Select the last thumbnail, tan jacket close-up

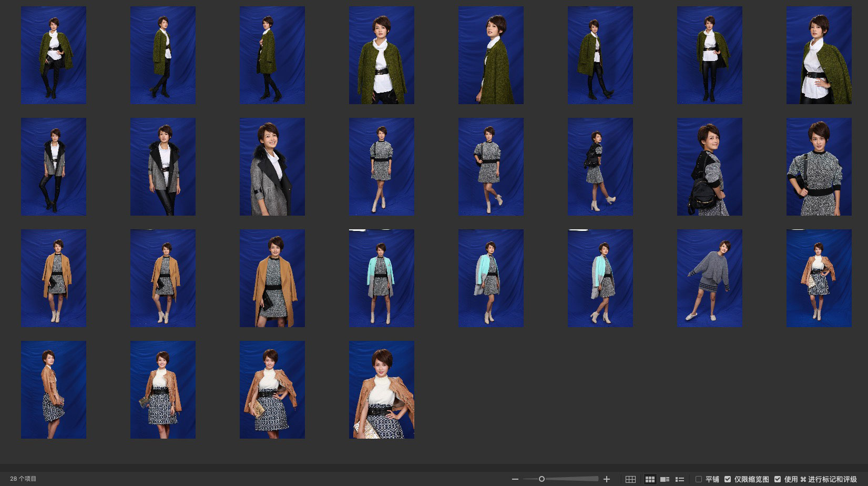(x=381, y=390)
